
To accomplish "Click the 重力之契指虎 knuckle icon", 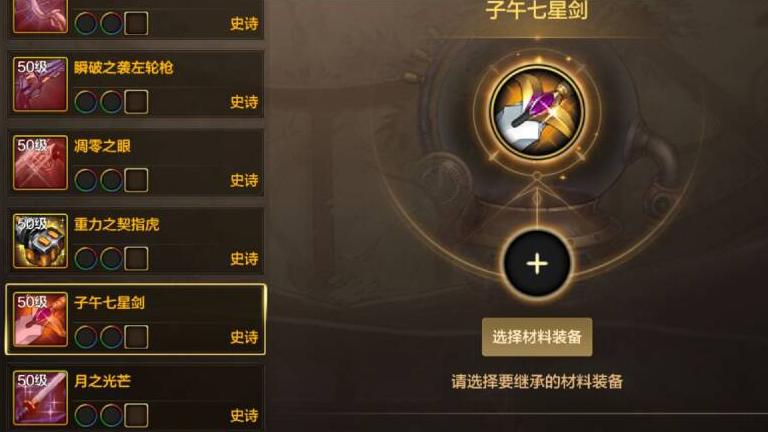I will (40, 241).
